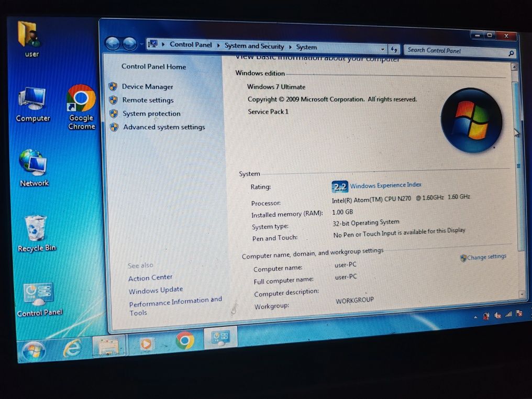Screen dimensions: 532x399
Task: Open the Recycle Bin desktop icon
Action: [36, 234]
